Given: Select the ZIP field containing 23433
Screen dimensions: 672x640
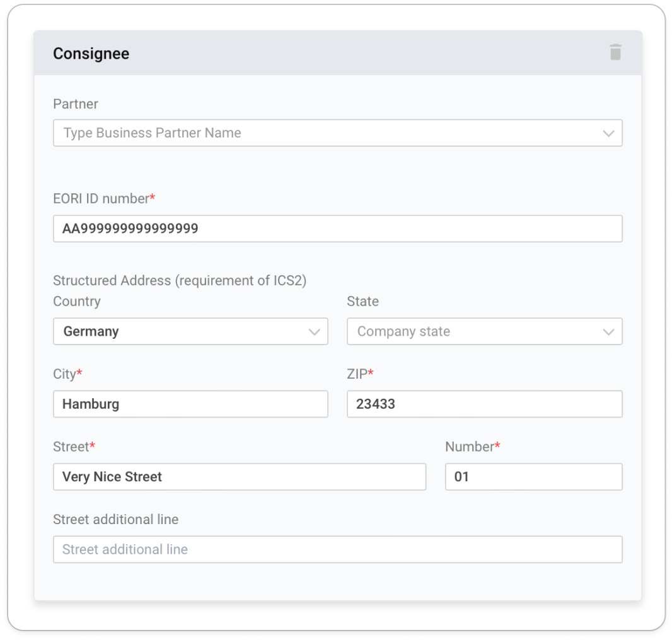Looking at the screenshot, I should [x=485, y=404].
